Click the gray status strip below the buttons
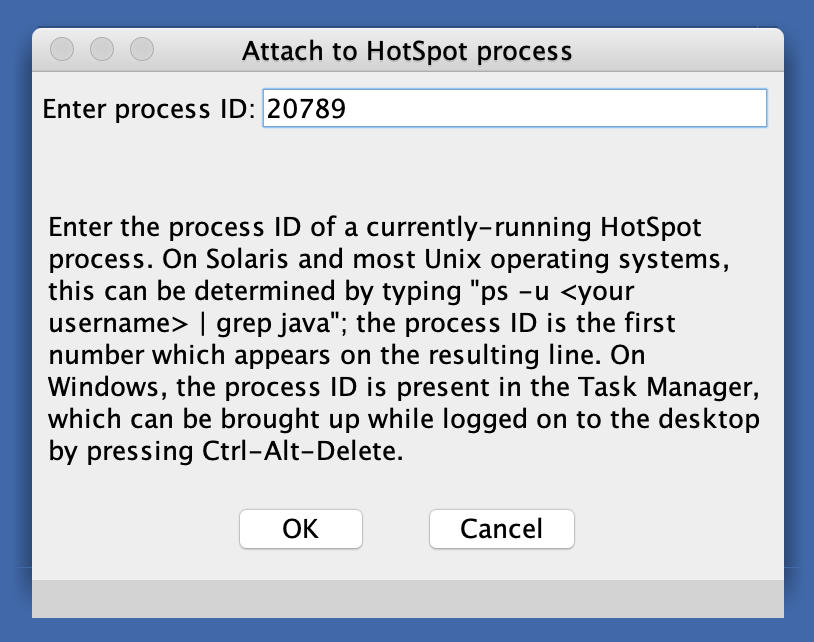814x642 pixels. (x=407, y=597)
